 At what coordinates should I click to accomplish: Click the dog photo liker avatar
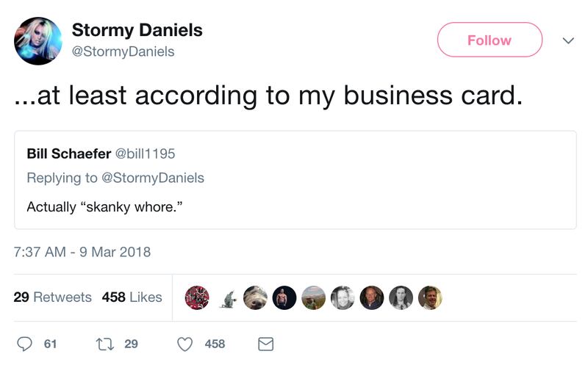pyautogui.click(x=255, y=297)
